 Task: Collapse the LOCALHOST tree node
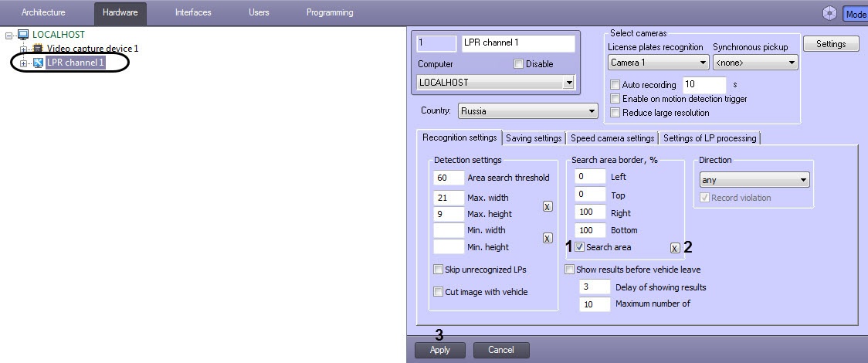pyautogui.click(x=8, y=35)
